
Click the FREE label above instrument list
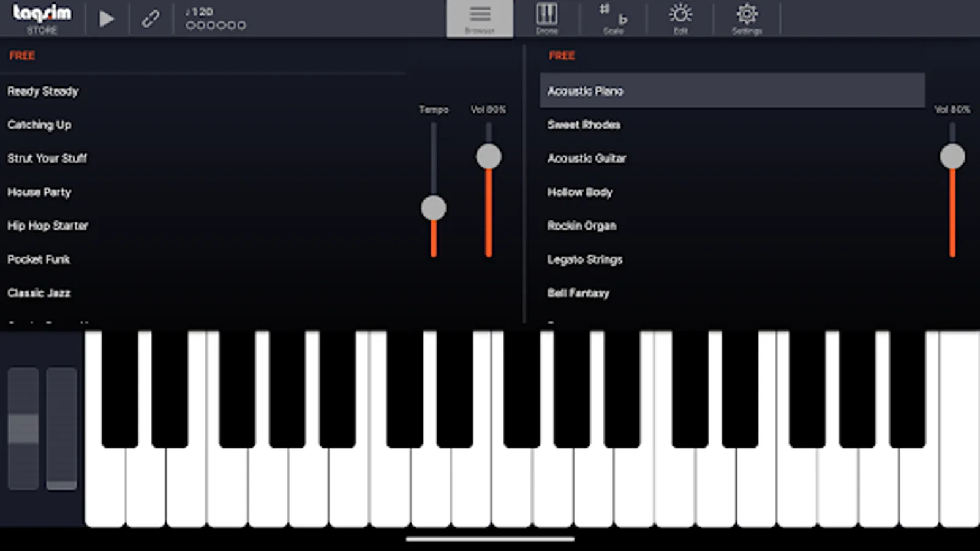(562, 56)
